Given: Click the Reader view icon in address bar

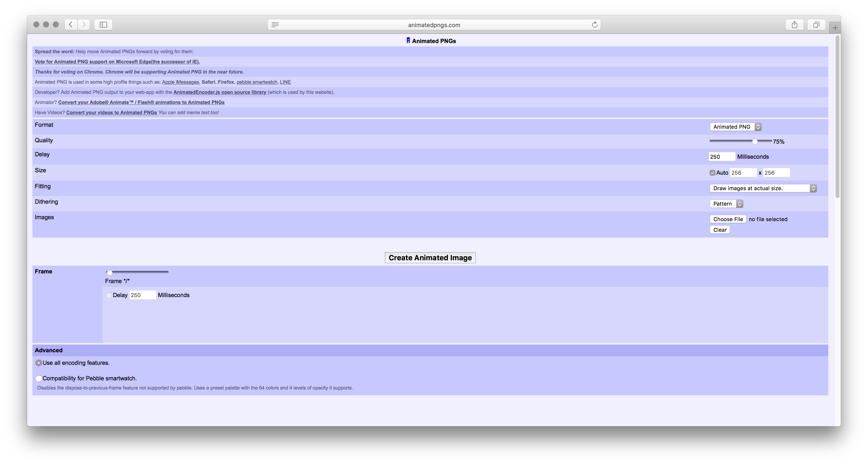Looking at the screenshot, I should (275, 25).
